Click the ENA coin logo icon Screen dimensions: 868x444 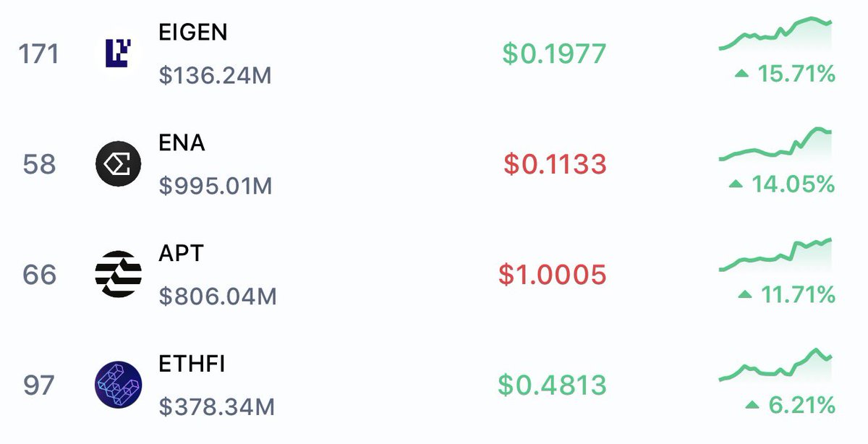(x=118, y=164)
